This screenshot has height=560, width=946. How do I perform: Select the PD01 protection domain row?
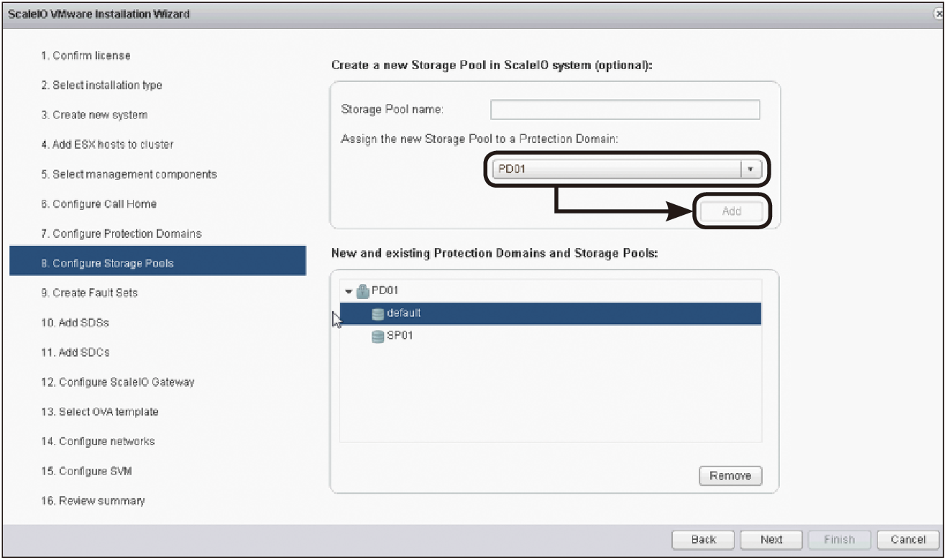click(551, 291)
